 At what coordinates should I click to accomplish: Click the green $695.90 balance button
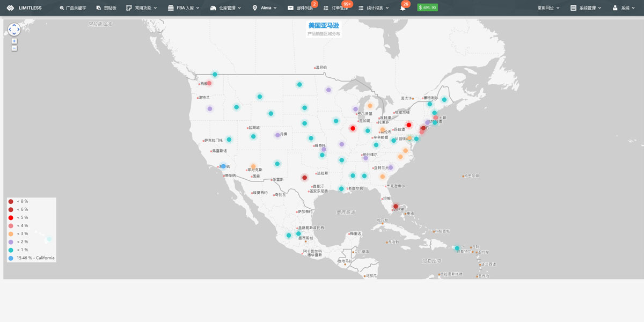[x=427, y=8]
